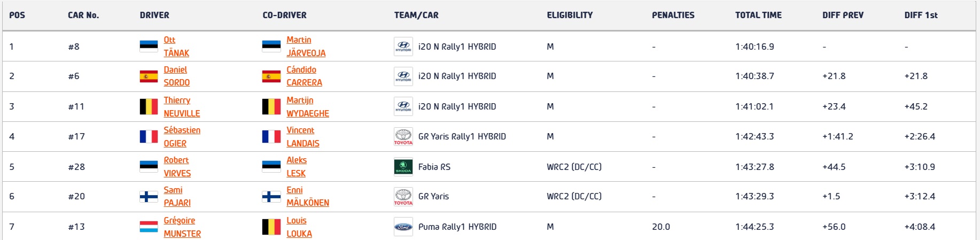Click Ford logo beside Puma Rally1 HYBRID
The image size is (980, 240).
coord(403,227)
